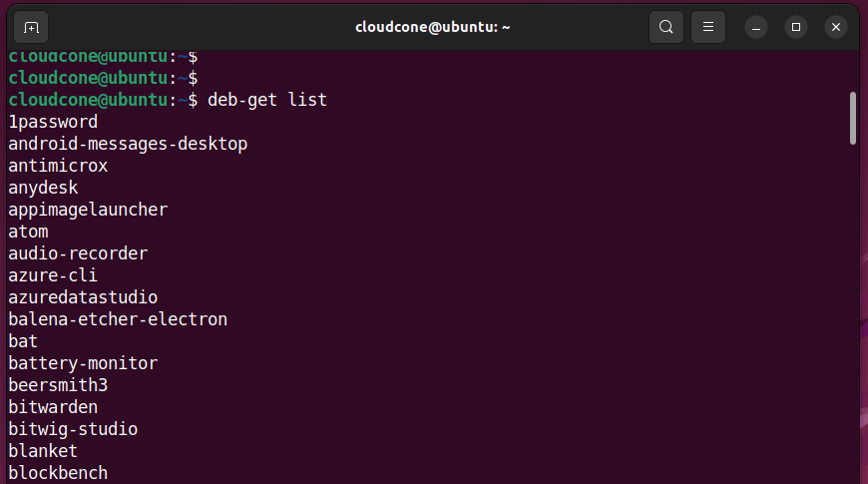Click the 1password package entry
Screen dimensions: 868x484
tap(53, 122)
